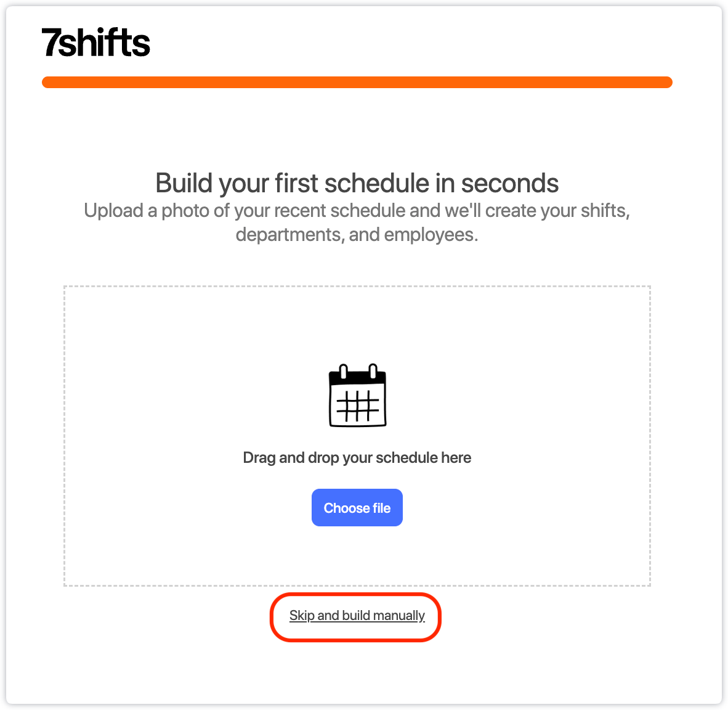Image resolution: width=728 pixels, height=710 pixels.
Task: Click the sketch calendar illustration above the drag text
Action: (x=357, y=396)
